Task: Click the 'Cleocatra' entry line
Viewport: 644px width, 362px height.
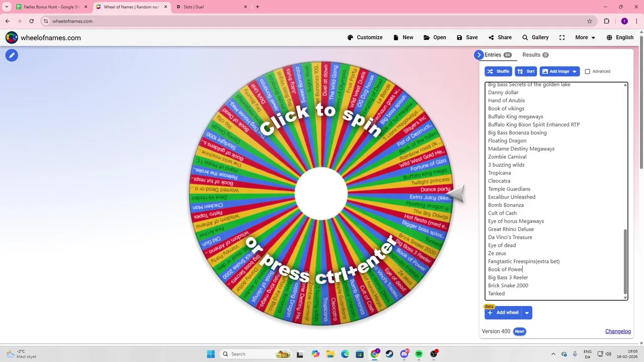Action: click(x=499, y=181)
